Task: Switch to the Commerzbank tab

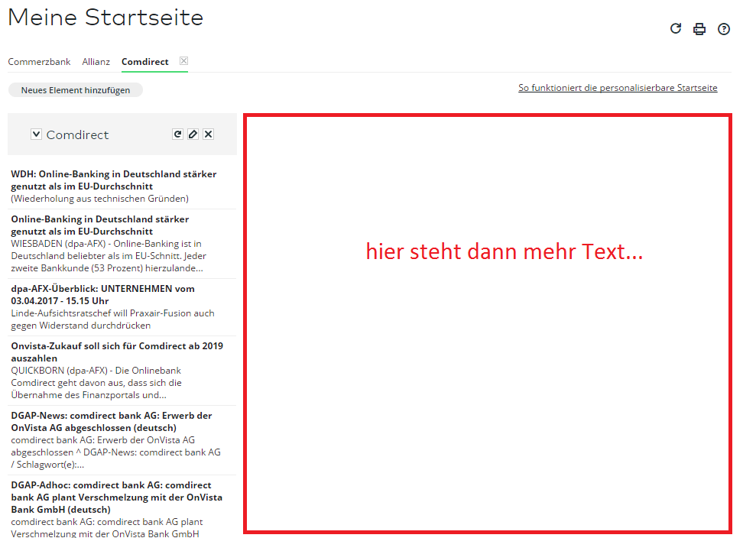Action: coord(39,61)
